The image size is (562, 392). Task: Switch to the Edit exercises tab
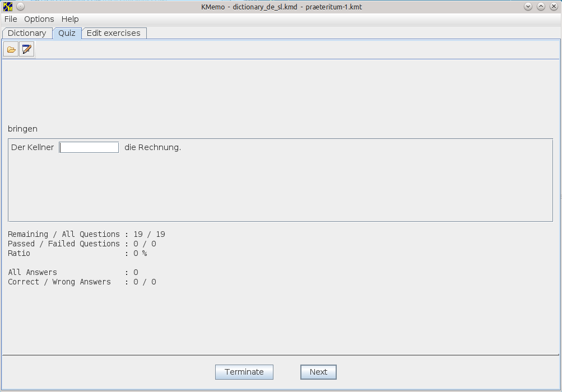click(114, 33)
